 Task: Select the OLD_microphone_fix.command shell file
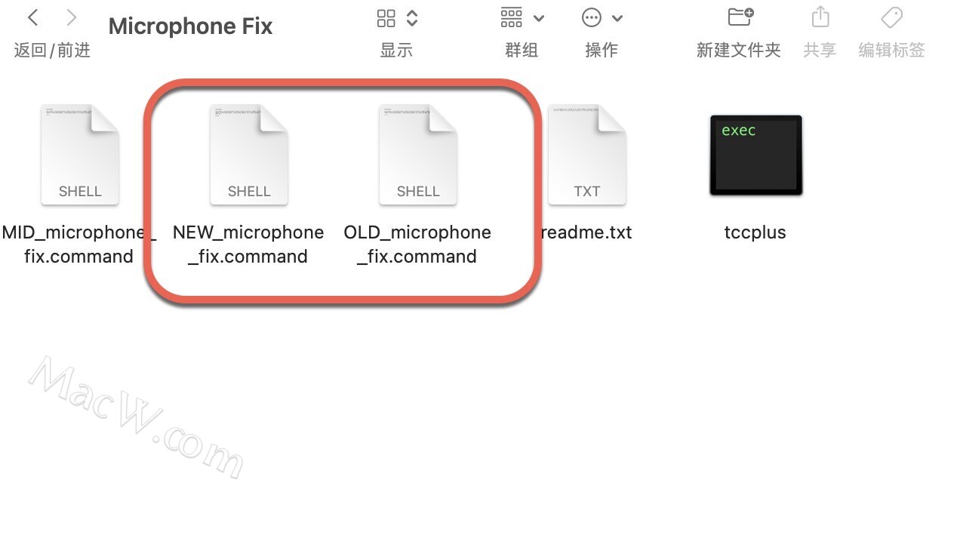pos(418,155)
